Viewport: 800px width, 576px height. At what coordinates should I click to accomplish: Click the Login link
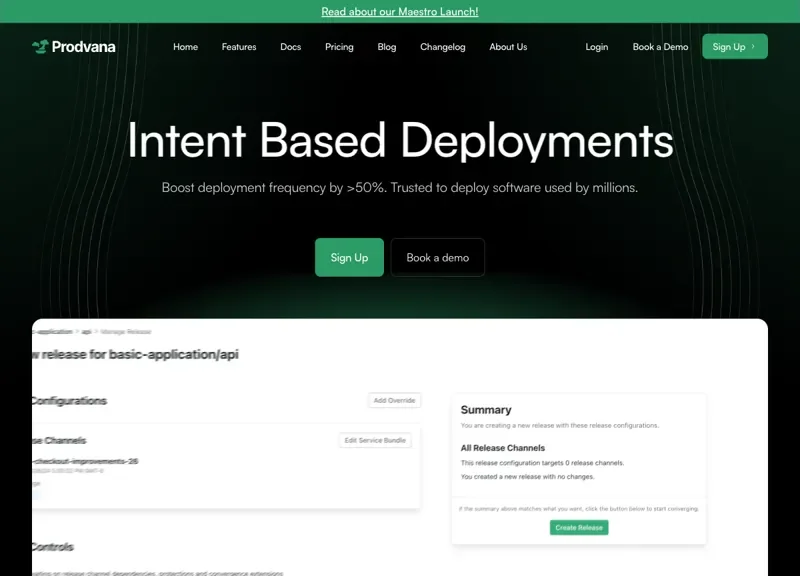pos(597,47)
